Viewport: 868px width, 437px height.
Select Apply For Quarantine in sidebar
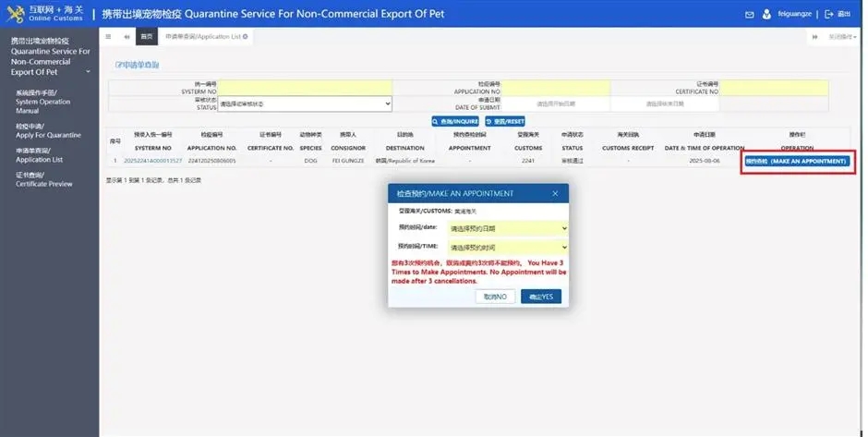48,130
